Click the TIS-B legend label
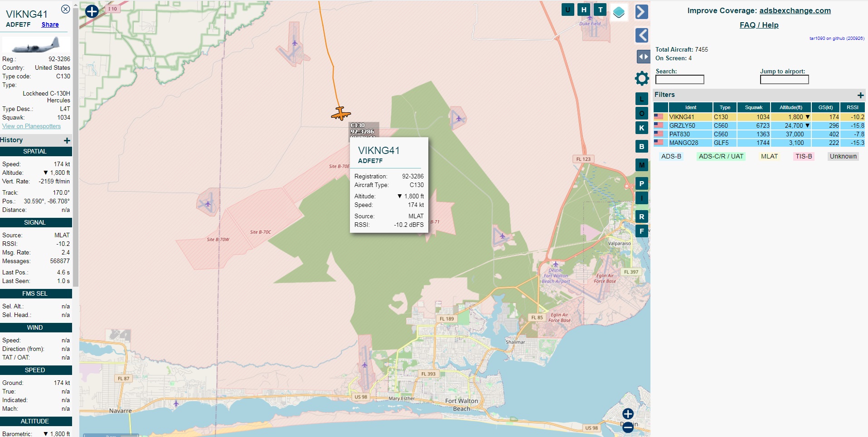The width and height of the screenshot is (868, 437). 804,156
